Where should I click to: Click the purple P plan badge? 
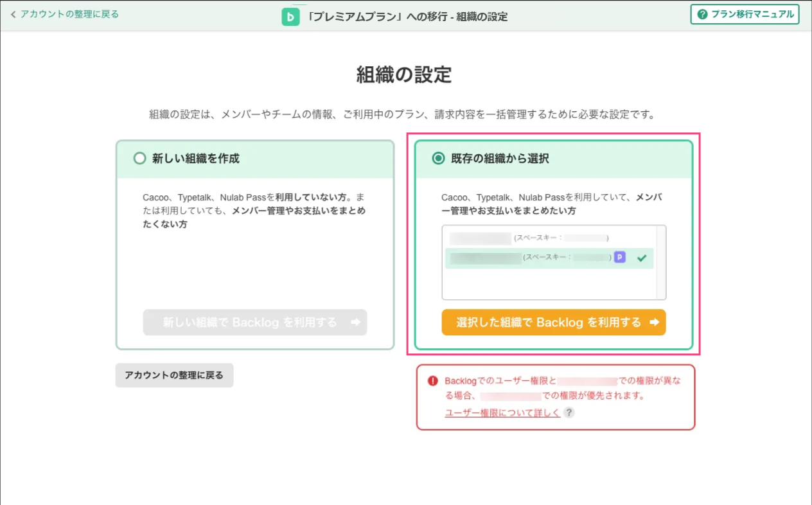[619, 258]
